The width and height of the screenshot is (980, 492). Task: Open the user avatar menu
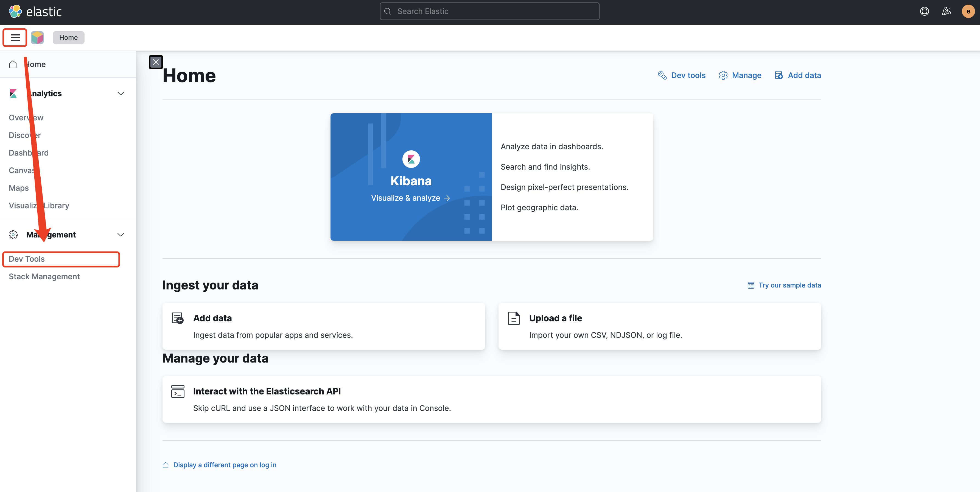point(968,12)
